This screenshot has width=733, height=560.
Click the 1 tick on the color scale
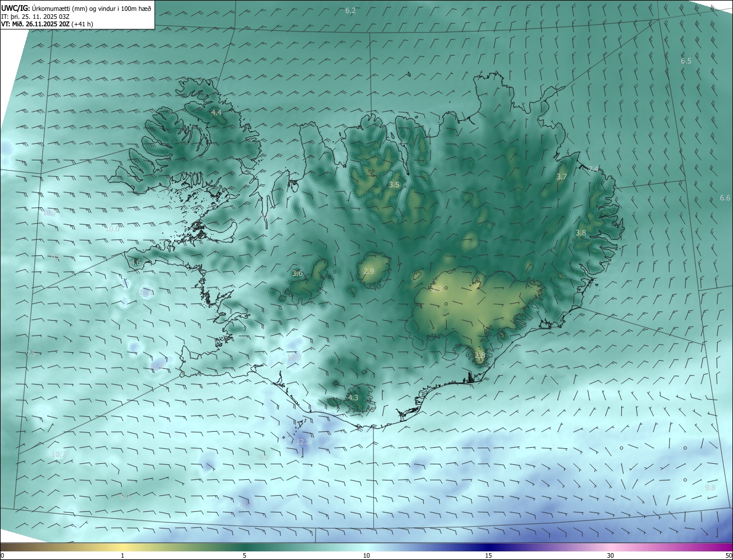[x=123, y=555]
